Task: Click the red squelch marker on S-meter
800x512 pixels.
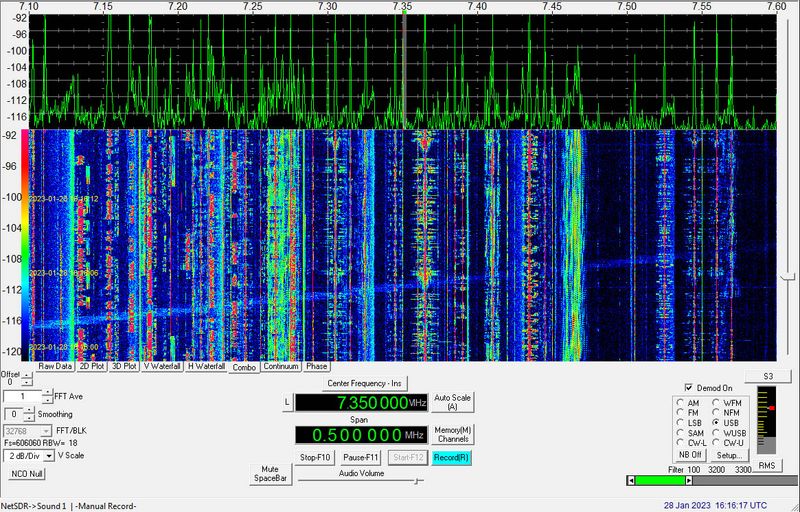Action: [772, 408]
